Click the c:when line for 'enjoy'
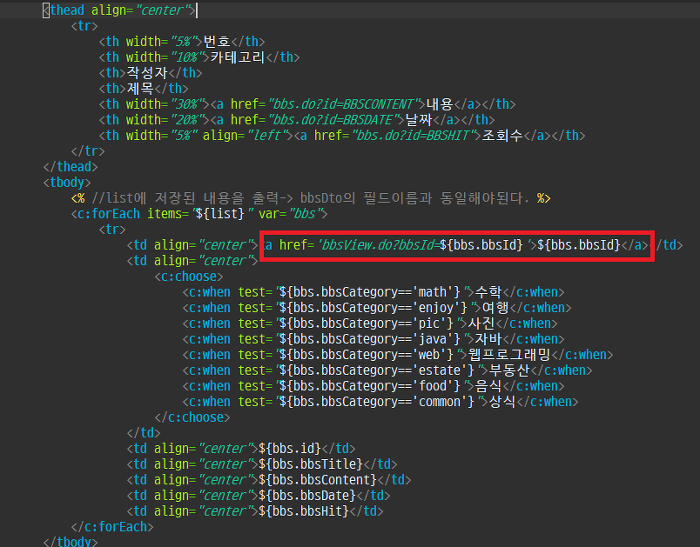The height and width of the screenshot is (547, 700). point(377,308)
